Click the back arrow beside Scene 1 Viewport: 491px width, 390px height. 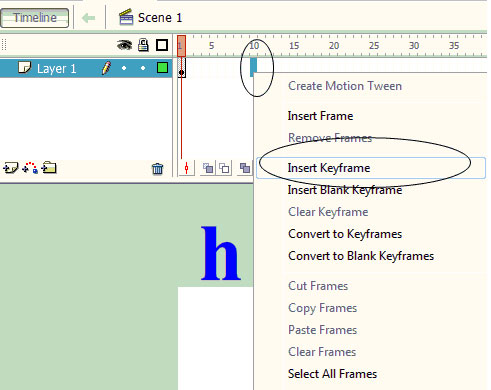tap(89, 18)
